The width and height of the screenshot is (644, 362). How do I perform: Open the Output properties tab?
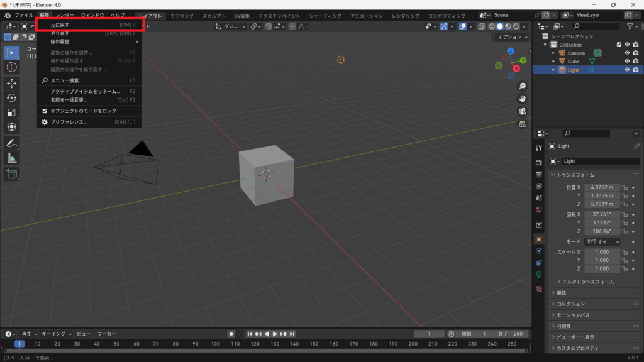pos(539,175)
